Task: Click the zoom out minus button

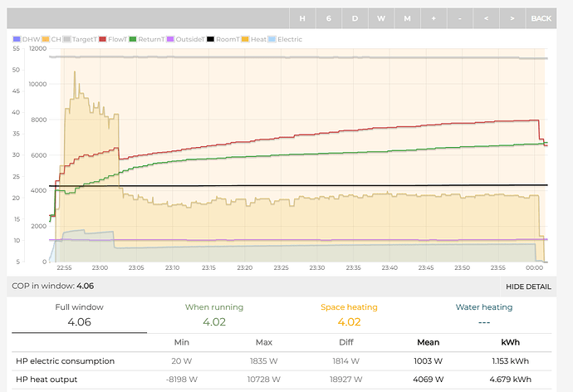Action: [460, 18]
